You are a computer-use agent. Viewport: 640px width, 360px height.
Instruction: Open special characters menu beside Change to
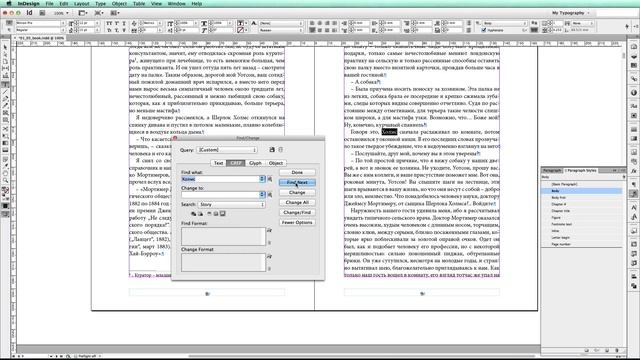[x=270, y=195]
